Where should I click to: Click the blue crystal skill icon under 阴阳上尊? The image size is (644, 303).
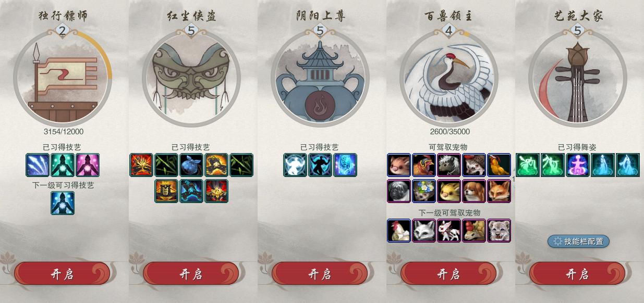pyautogui.click(x=345, y=165)
